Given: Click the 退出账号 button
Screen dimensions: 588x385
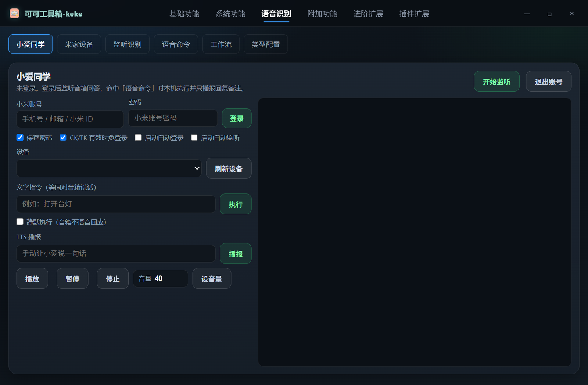Looking at the screenshot, I should pyautogui.click(x=549, y=82).
